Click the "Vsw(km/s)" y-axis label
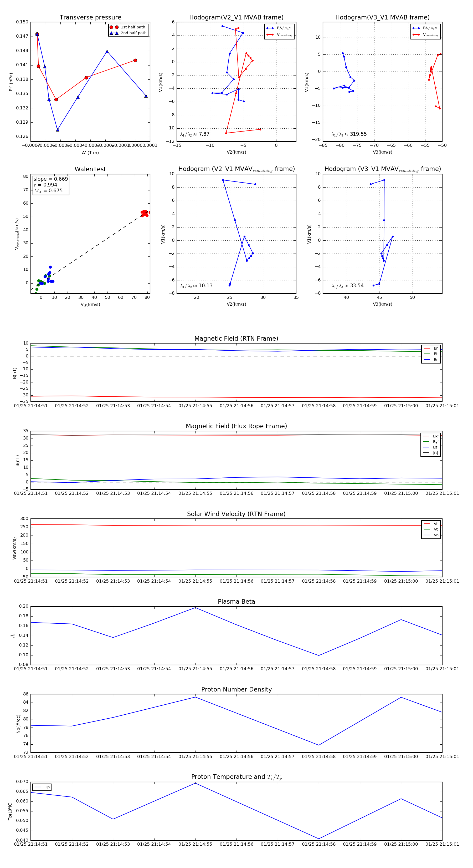The height and width of the screenshot is (868, 473). tap(14, 548)
